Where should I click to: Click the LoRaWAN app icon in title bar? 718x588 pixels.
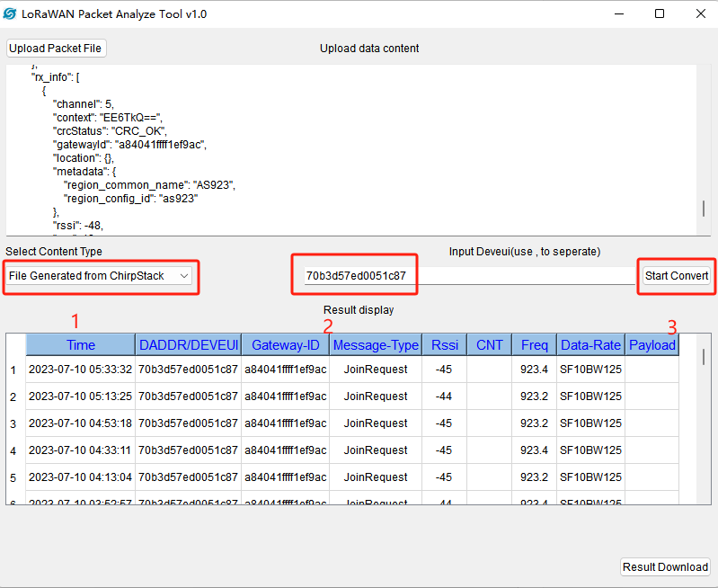[10, 13]
